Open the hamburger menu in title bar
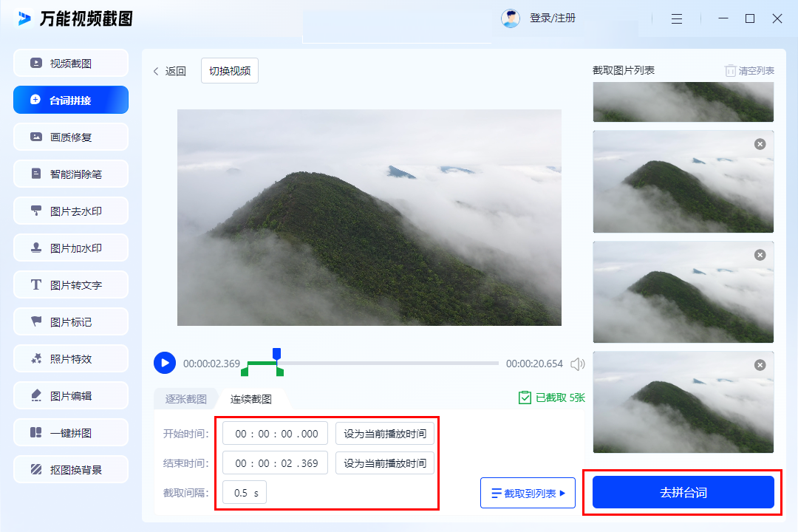This screenshot has width=798, height=532. click(677, 18)
